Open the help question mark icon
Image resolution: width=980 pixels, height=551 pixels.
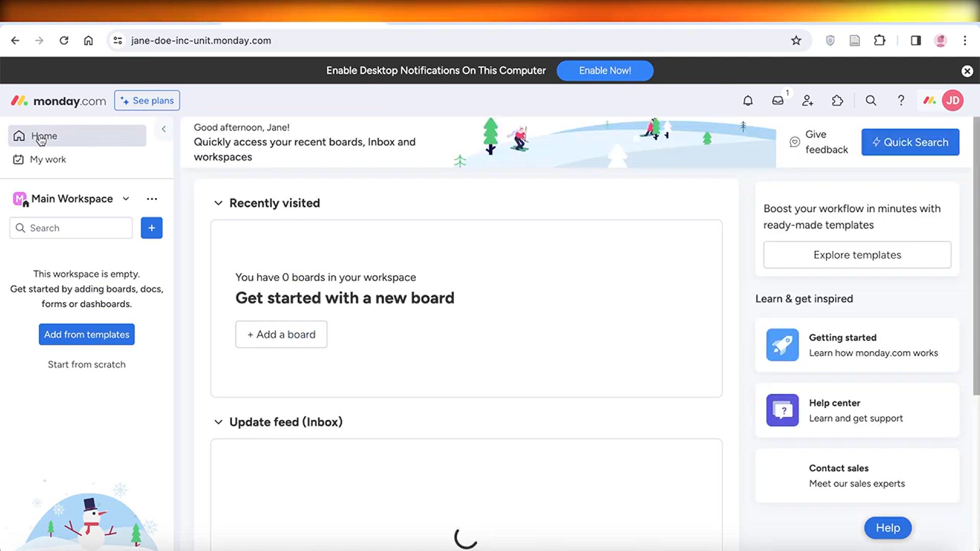[901, 101]
